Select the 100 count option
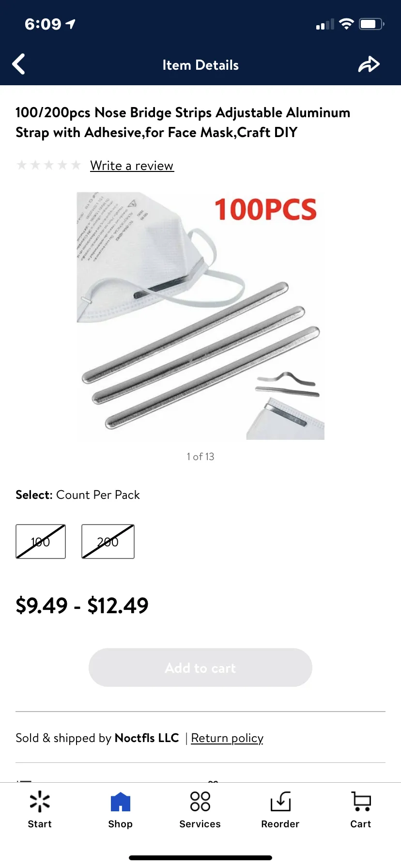Viewport: 401px width, 868px height. (x=41, y=542)
